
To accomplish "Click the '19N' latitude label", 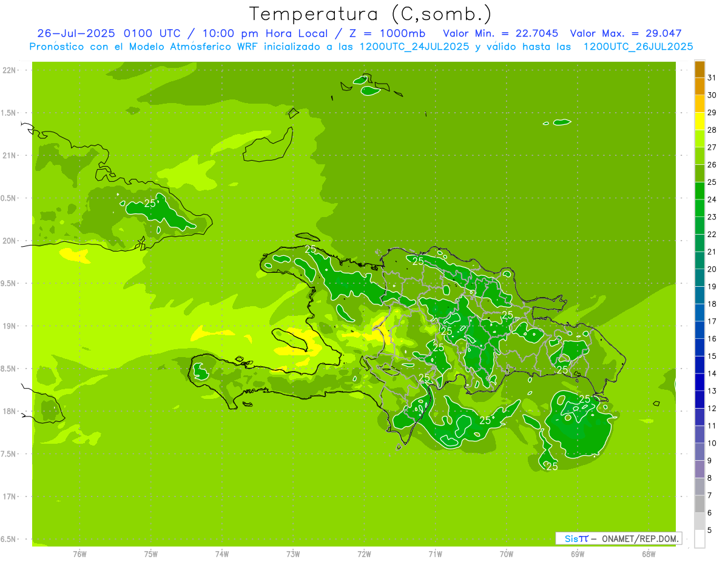I will click(x=10, y=326).
